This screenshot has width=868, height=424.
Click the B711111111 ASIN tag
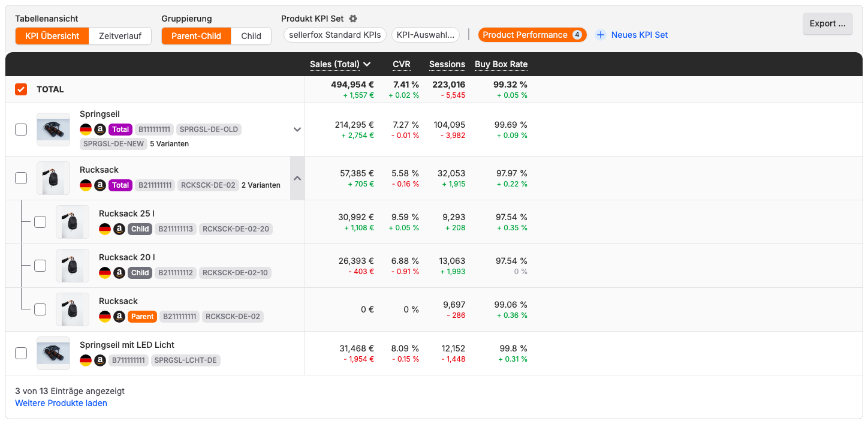(128, 360)
